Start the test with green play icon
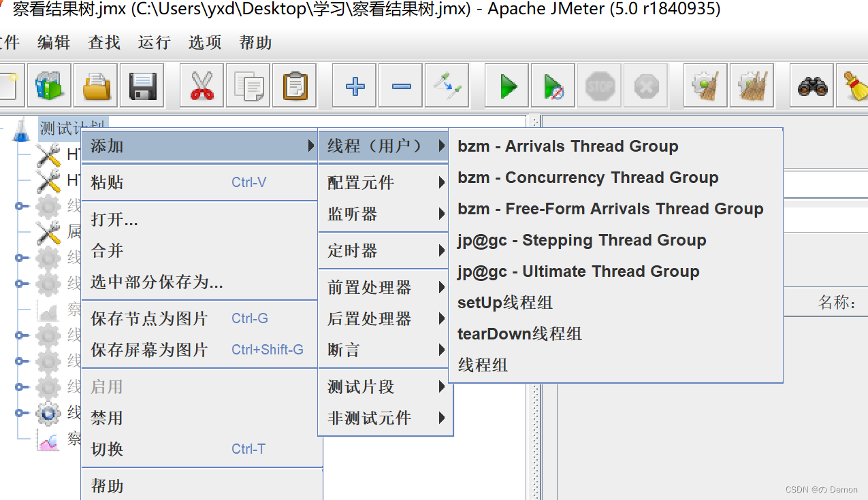The height and width of the screenshot is (500, 868). point(507,86)
